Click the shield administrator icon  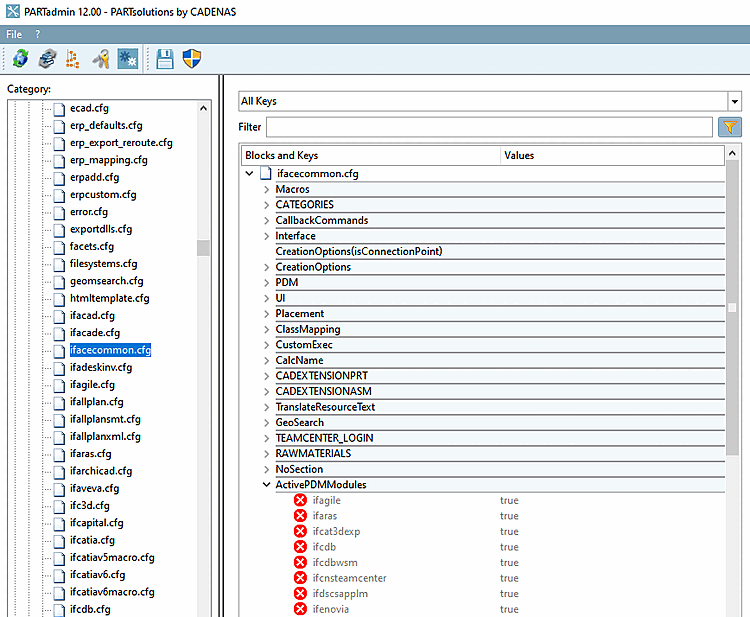point(192,59)
